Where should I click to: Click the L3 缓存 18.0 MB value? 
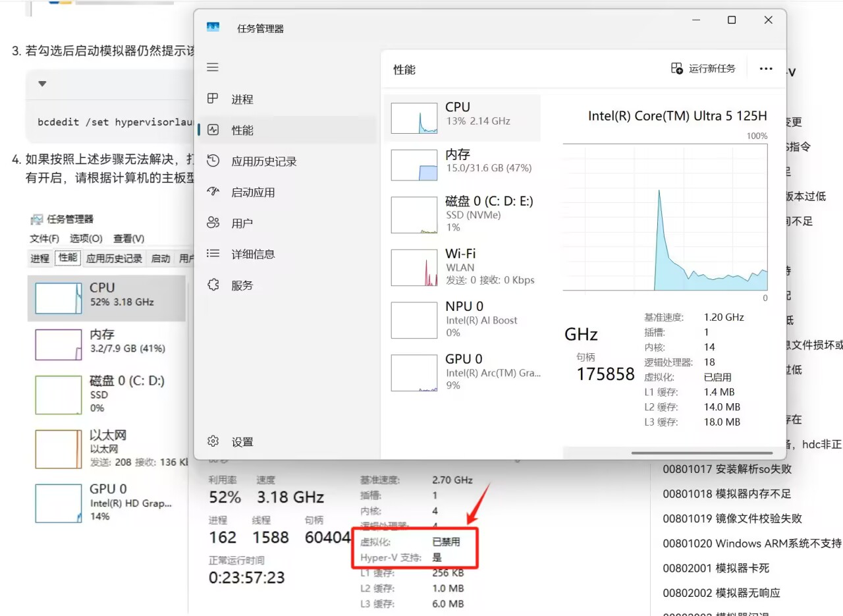[722, 422]
